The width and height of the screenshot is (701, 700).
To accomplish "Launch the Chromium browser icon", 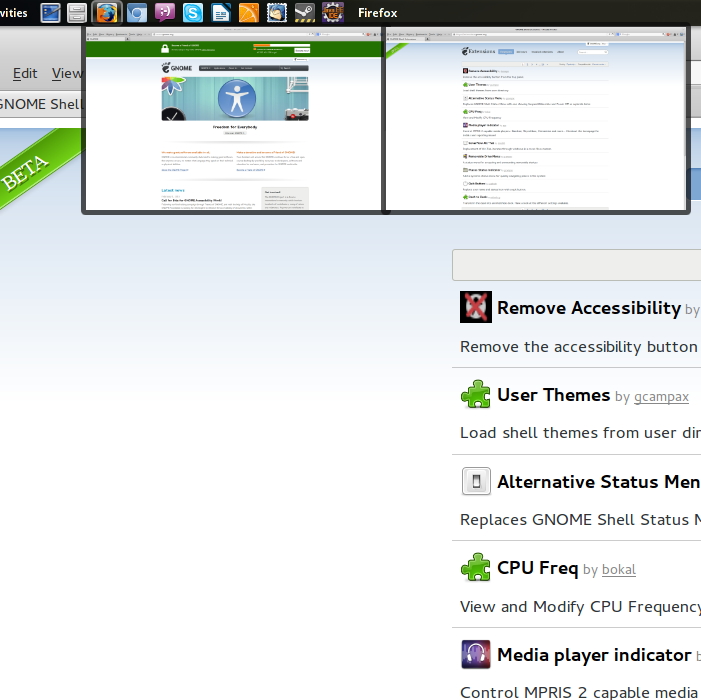I will click(137, 13).
